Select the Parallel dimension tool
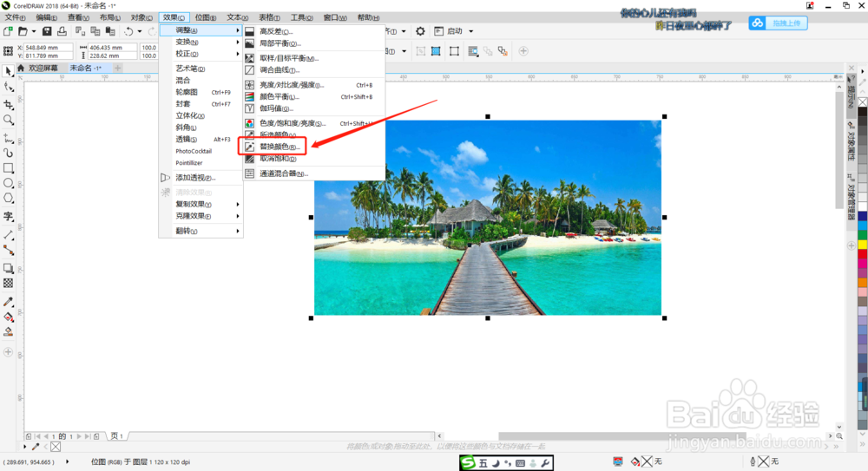 pos(9,236)
